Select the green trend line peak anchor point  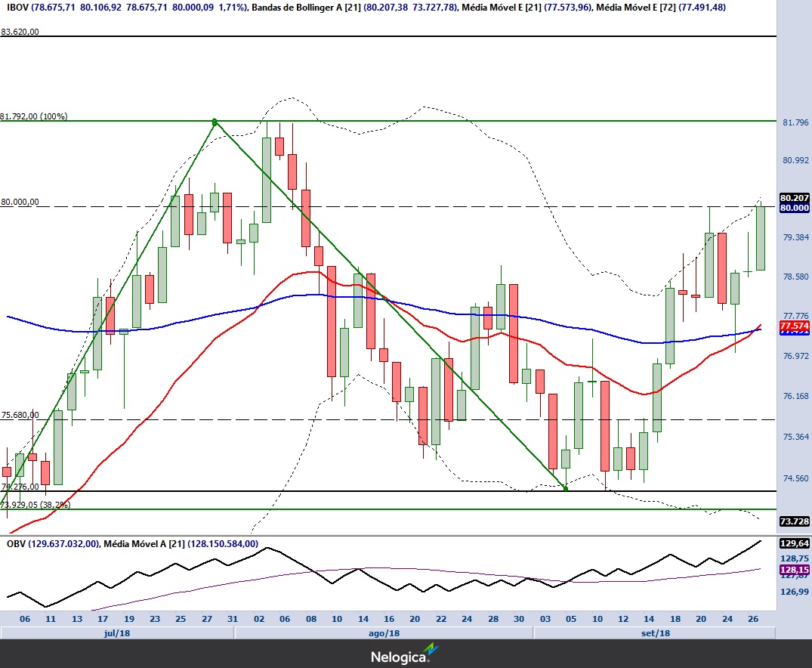coord(215,122)
